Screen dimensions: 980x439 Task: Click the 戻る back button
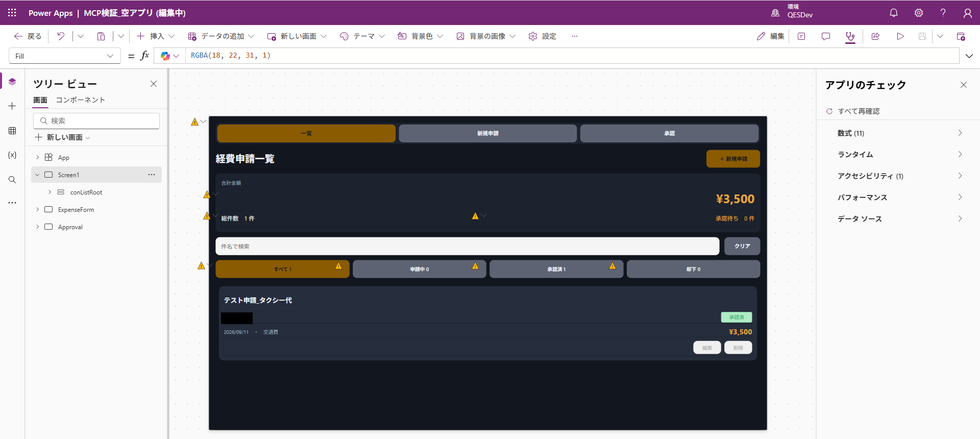pyautogui.click(x=28, y=36)
